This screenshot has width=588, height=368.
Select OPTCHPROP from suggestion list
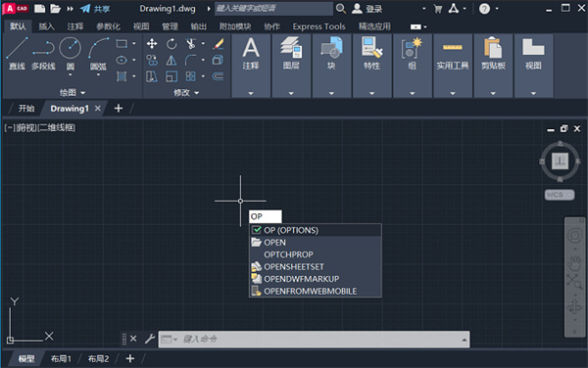point(316,254)
